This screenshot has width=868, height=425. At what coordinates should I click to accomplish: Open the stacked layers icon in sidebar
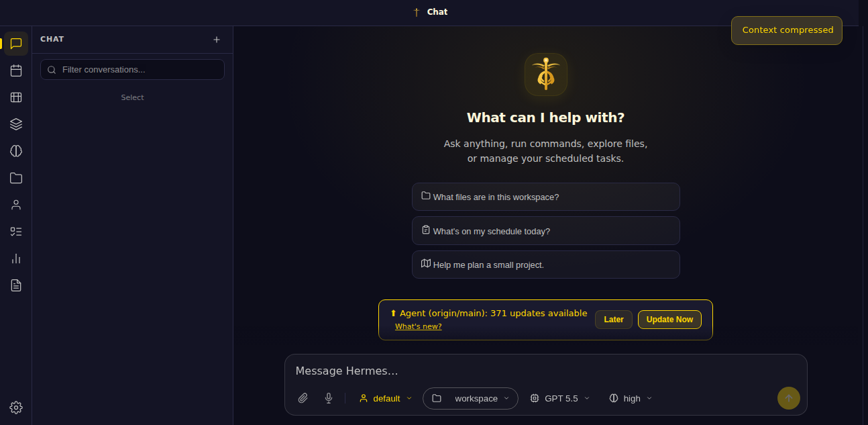click(16, 124)
